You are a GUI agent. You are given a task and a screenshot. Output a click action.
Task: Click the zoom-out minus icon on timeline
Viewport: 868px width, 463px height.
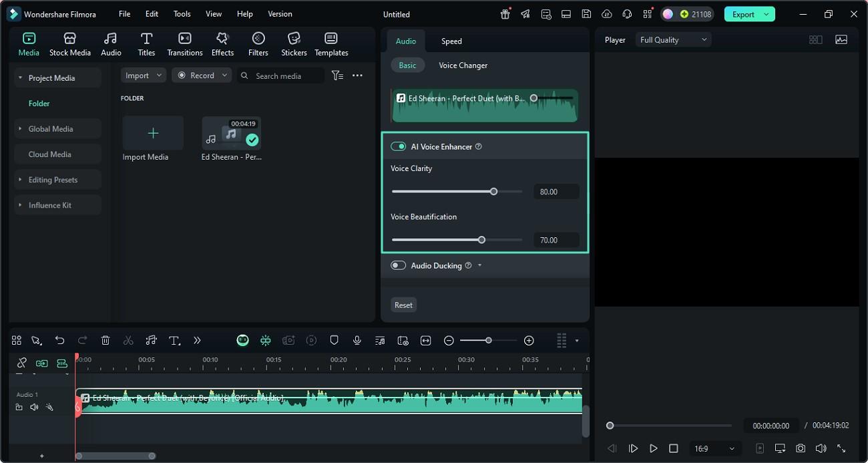coord(449,341)
